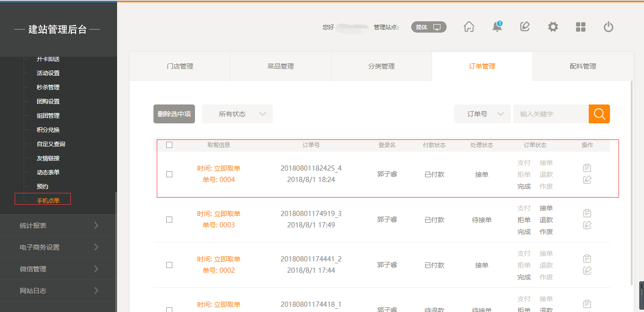Switch to the 菜品管理 tab
The height and width of the screenshot is (312, 644).
point(280,66)
